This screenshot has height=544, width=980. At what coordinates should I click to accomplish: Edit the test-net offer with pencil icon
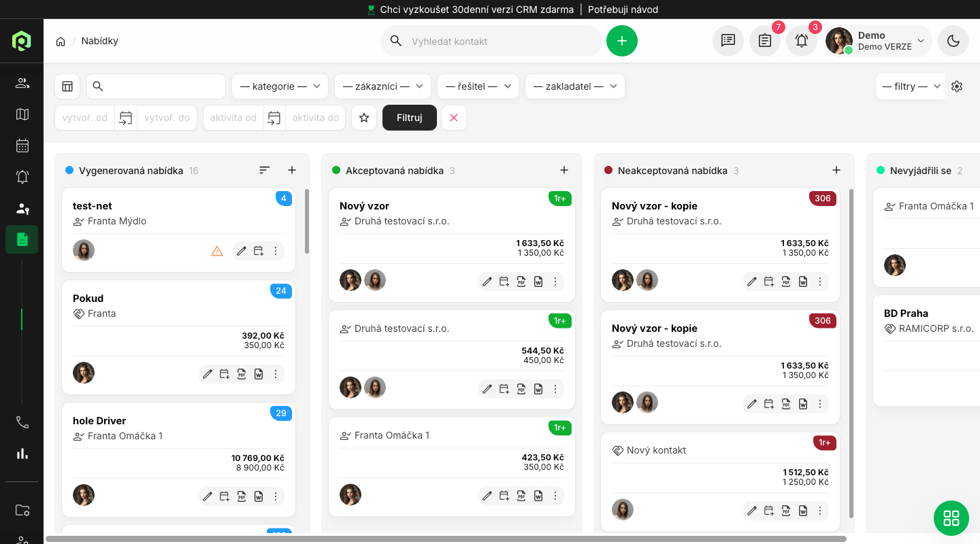[x=242, y=252]
